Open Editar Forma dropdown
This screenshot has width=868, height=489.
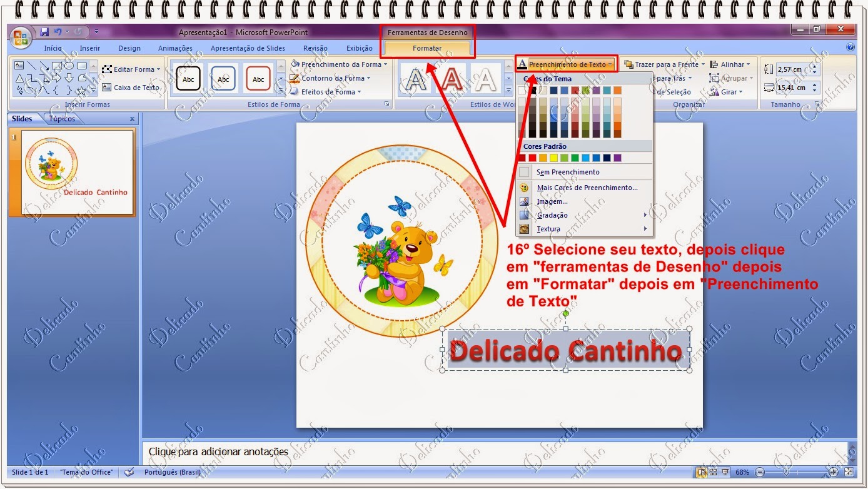131,69
